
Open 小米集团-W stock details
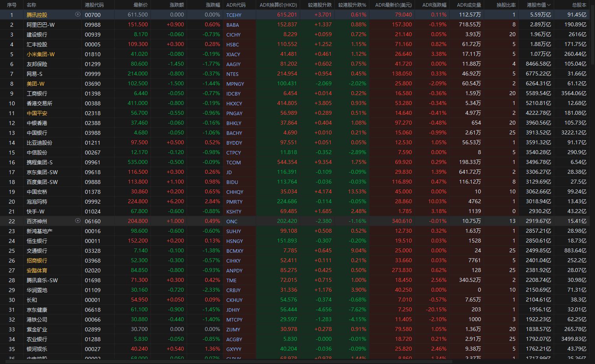[x=40, y=54]
